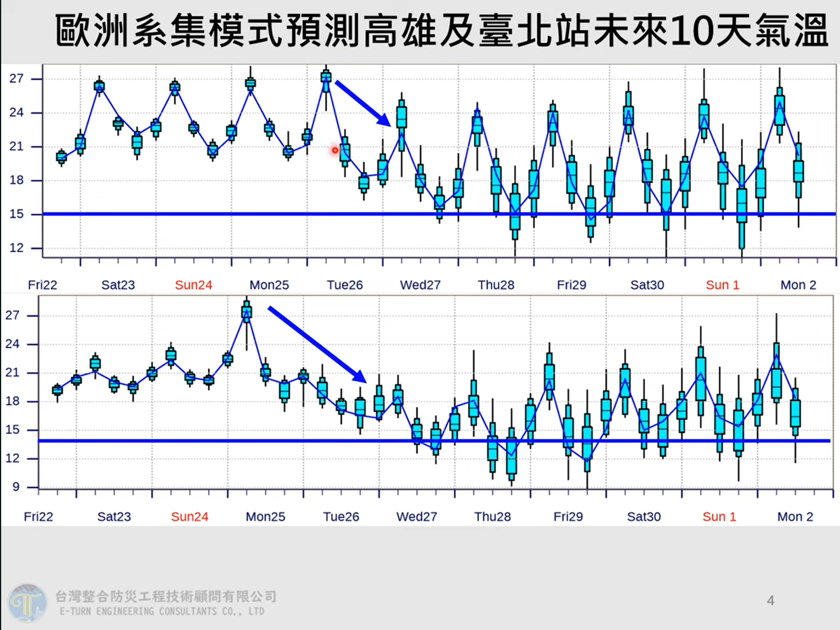Click 'Fri22' label under the upper chart

click(x=43, y=285)
